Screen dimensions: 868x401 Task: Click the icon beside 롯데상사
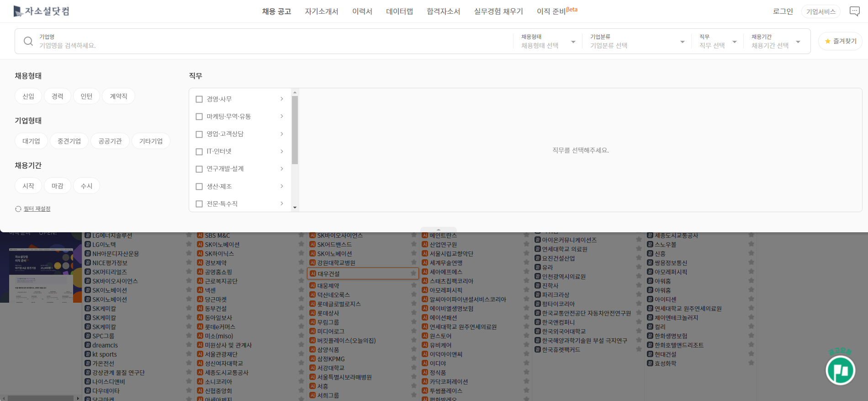tap(312, 313)
